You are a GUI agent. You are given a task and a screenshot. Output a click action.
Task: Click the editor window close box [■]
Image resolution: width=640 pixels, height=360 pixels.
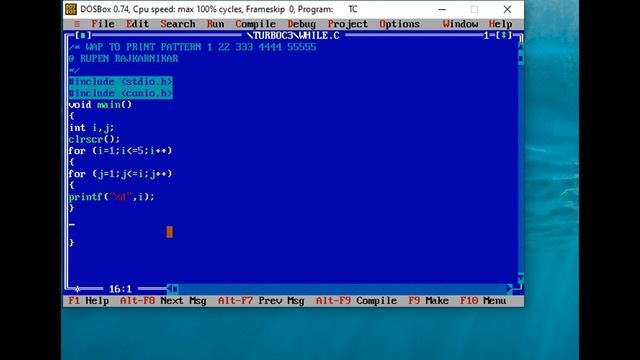coord(83,36)
